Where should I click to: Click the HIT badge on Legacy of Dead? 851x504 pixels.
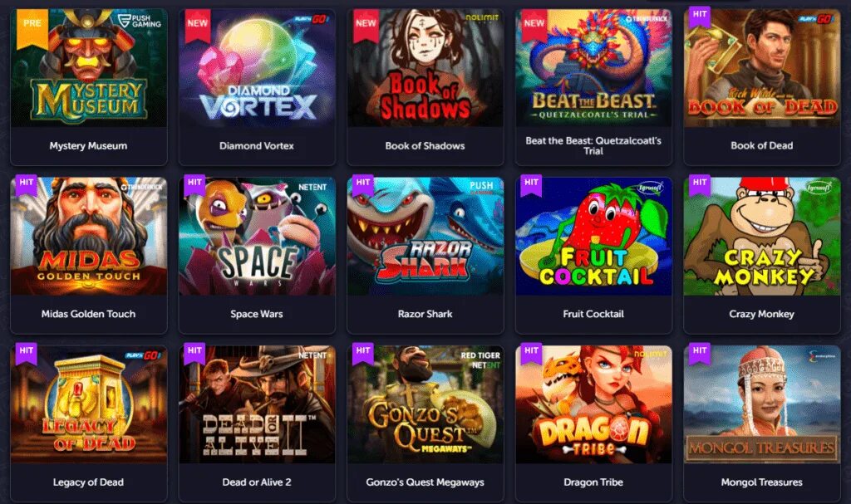[x=26, y=352]
